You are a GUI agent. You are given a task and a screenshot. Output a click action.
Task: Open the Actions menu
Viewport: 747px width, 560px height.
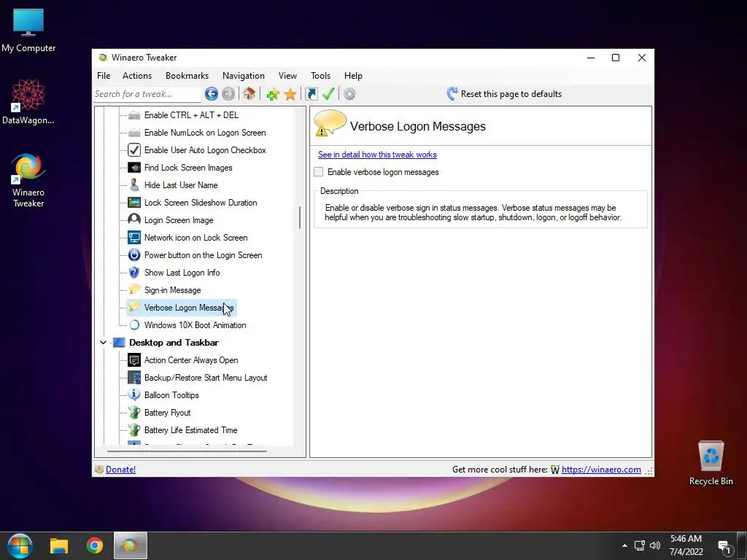click(137, 76)
